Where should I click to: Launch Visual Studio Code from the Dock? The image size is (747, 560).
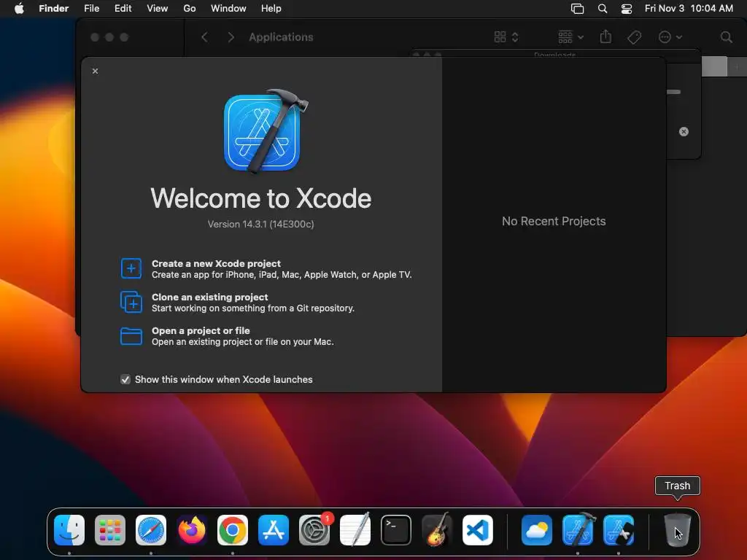[477, 530]
